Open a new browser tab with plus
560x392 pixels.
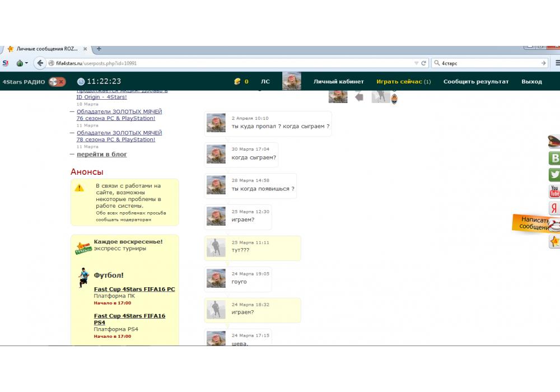tap(99, 49)
